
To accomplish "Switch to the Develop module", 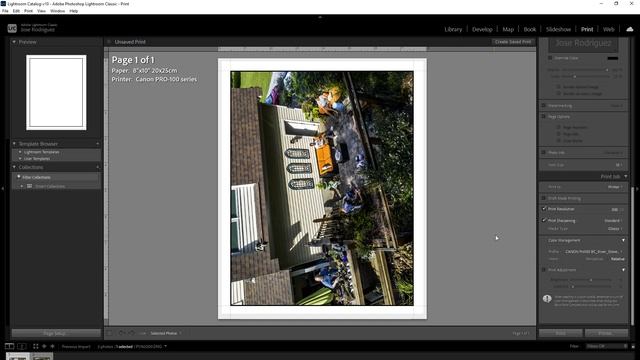I will coord(482,29).
